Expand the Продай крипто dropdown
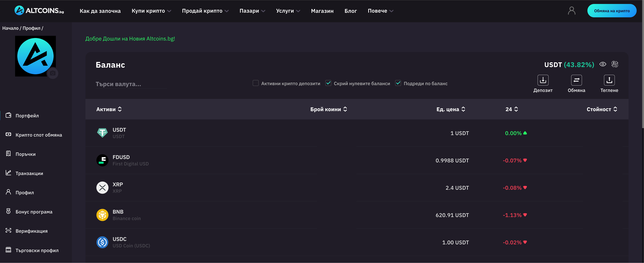This screenshot has height=263, width=644. click(205, 11)
